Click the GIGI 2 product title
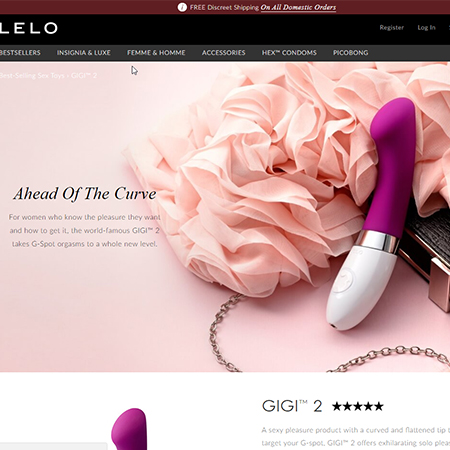Screen dimensions: 450x450 coord(292,406)
